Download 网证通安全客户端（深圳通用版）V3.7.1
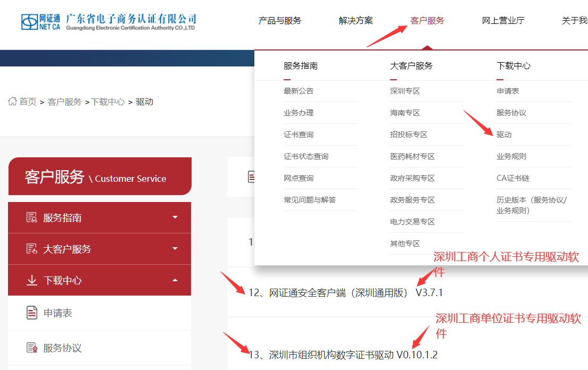The image size is (588, 370). [345, 292]
